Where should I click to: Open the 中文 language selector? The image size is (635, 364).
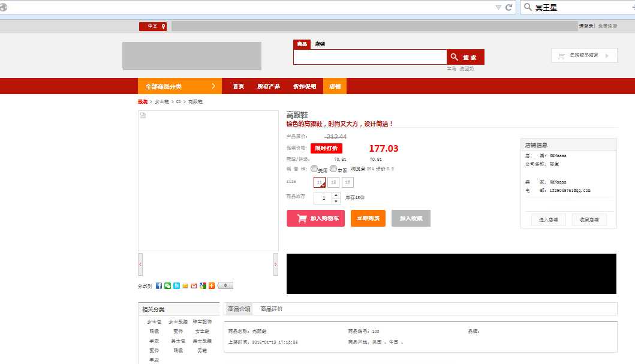pyautogui.click(x=153, y=26)
